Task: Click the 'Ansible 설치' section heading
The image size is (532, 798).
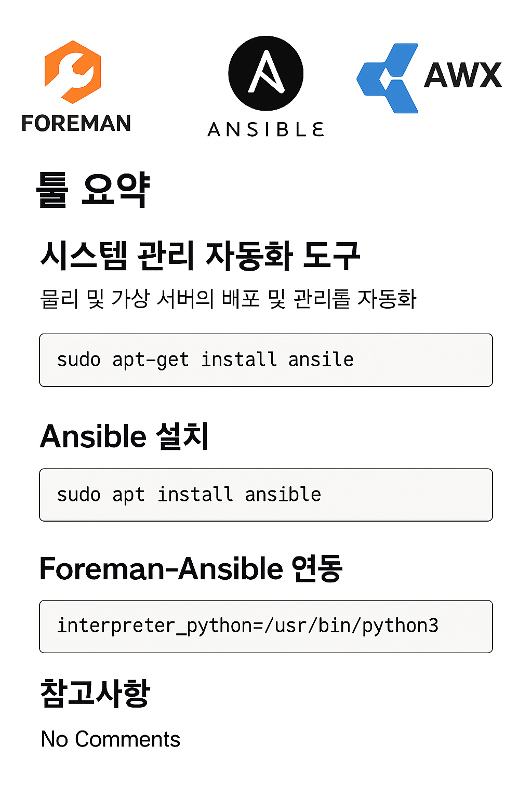Action: (x=125, y=436)
